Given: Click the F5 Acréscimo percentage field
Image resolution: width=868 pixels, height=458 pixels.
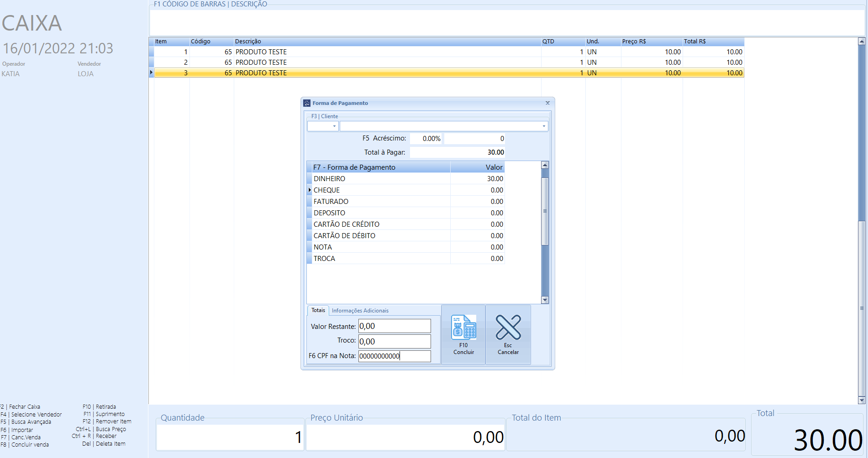Looking at the screenshot, I should click(426, 139).
